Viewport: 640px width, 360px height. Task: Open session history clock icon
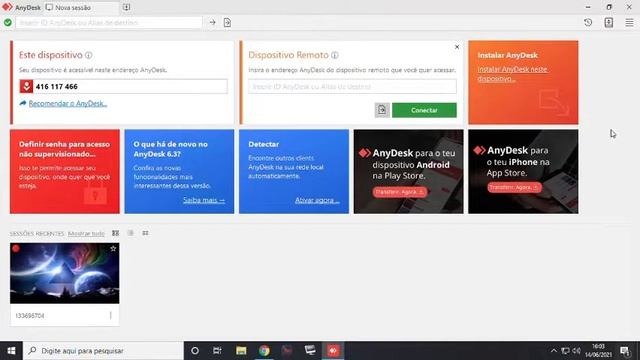pos(588,22)
